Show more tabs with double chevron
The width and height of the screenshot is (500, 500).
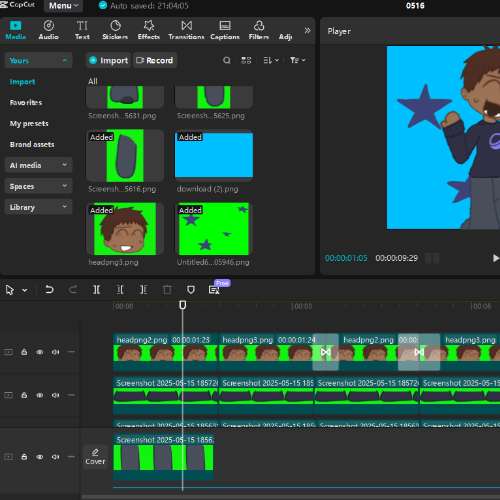pos(307,30)
